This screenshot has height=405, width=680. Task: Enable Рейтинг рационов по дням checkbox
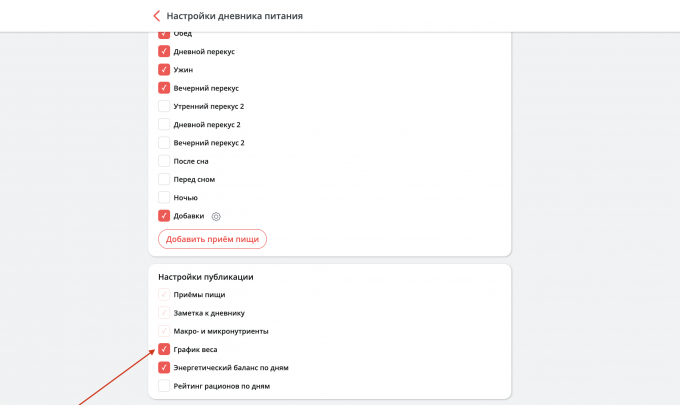click(x=164, y=386)
